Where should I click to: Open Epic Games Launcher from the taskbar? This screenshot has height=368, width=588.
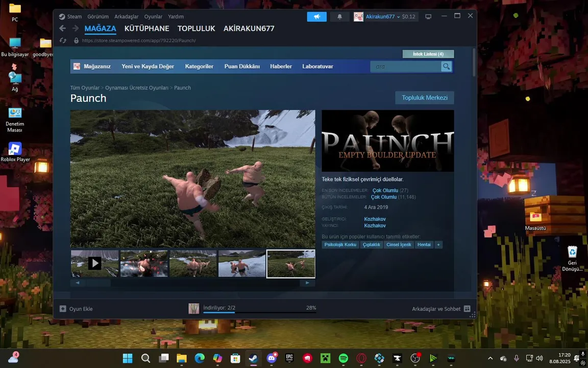[289, 358]
